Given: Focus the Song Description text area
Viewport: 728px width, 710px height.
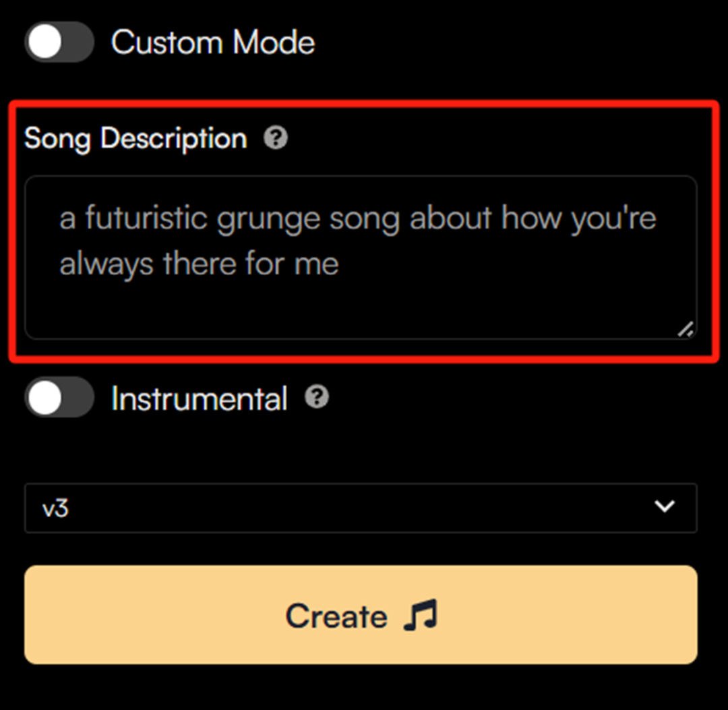Looking at the screenshot, I should (361, 258).
